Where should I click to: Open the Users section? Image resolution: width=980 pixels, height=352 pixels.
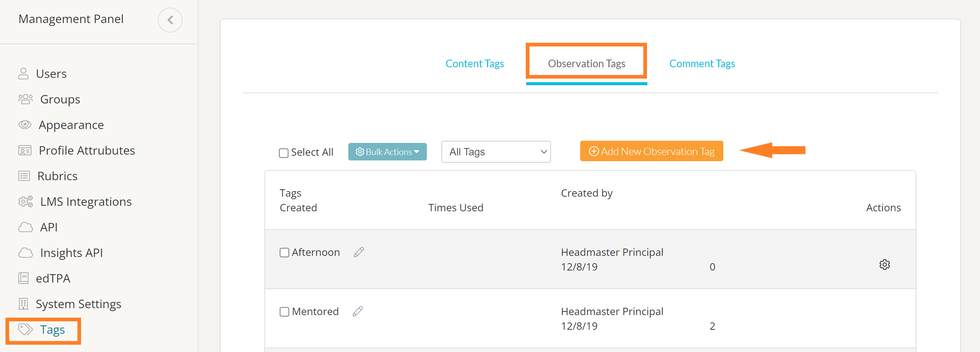tap(51, 73)
